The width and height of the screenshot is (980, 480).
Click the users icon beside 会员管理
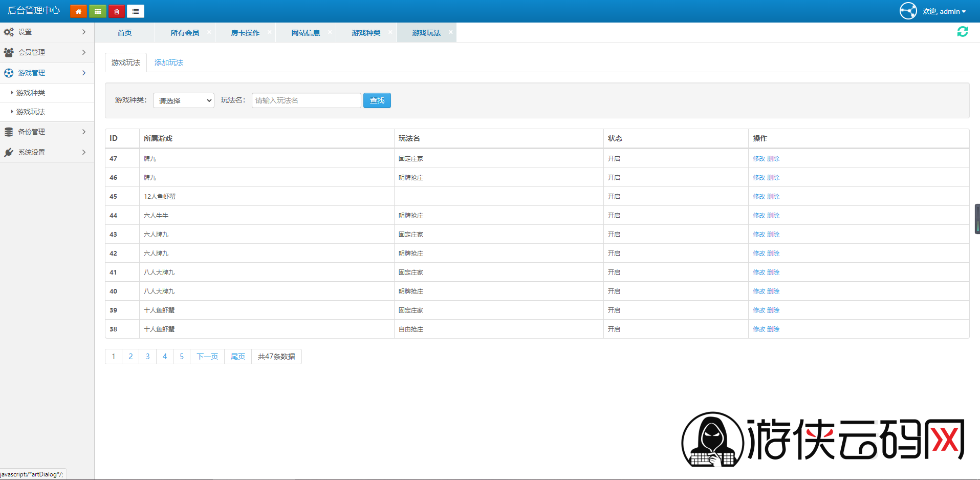9,52
